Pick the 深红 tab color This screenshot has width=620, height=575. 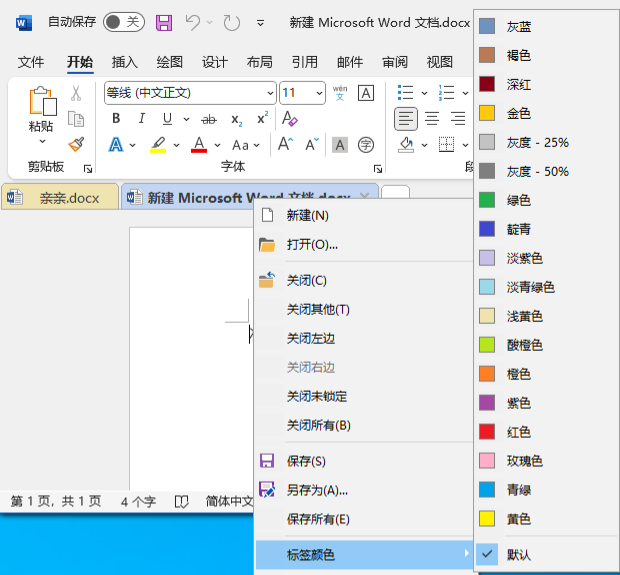(547, 84)
